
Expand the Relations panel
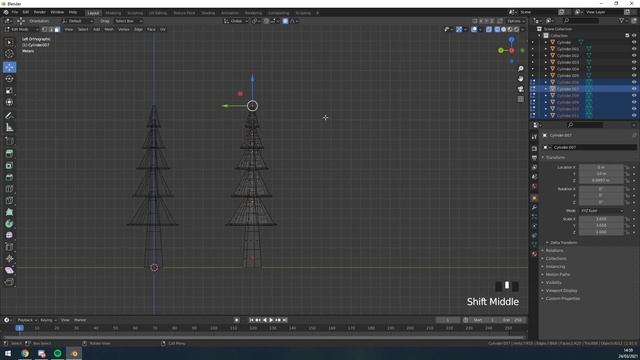[554, 251]
